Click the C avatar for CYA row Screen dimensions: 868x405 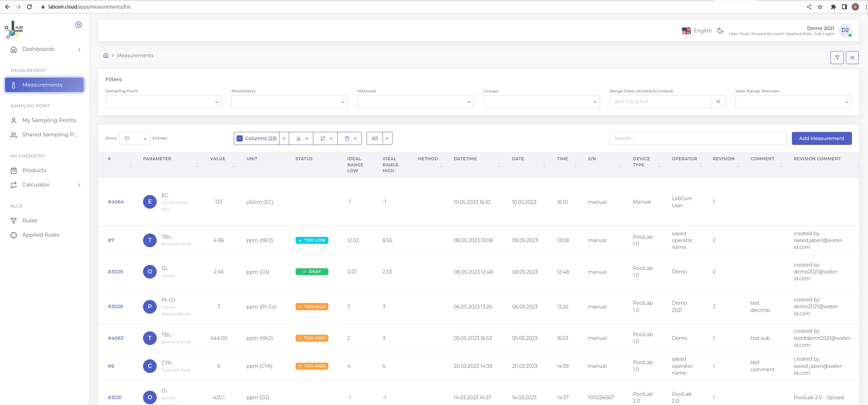tap(150, 366)
